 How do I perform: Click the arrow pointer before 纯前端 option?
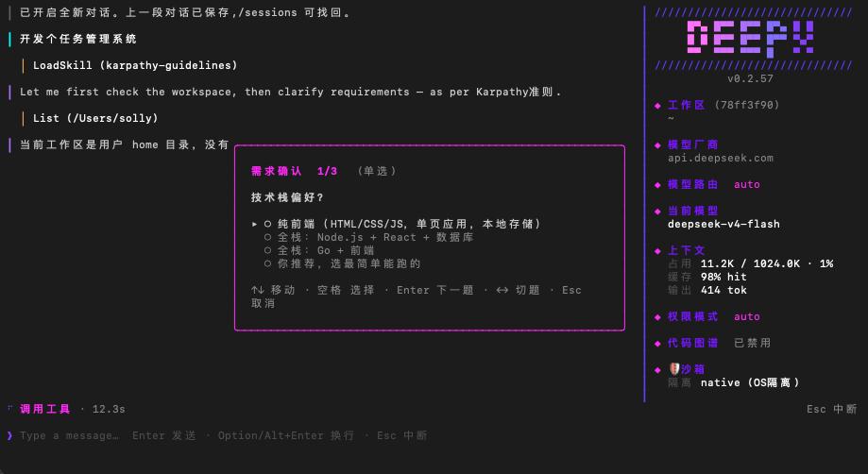(x=254, y=224)
